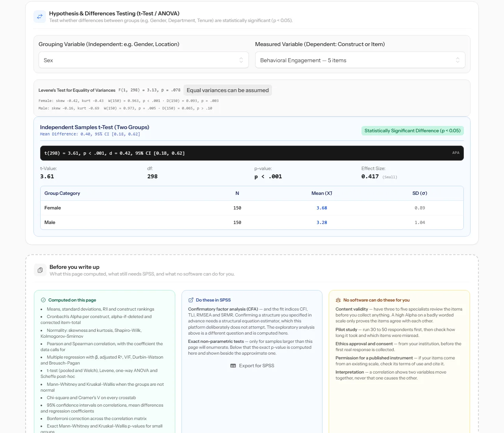Click the Mean (X̄) column header
Viewport: 504px width, 433px height.
point(322,193)
